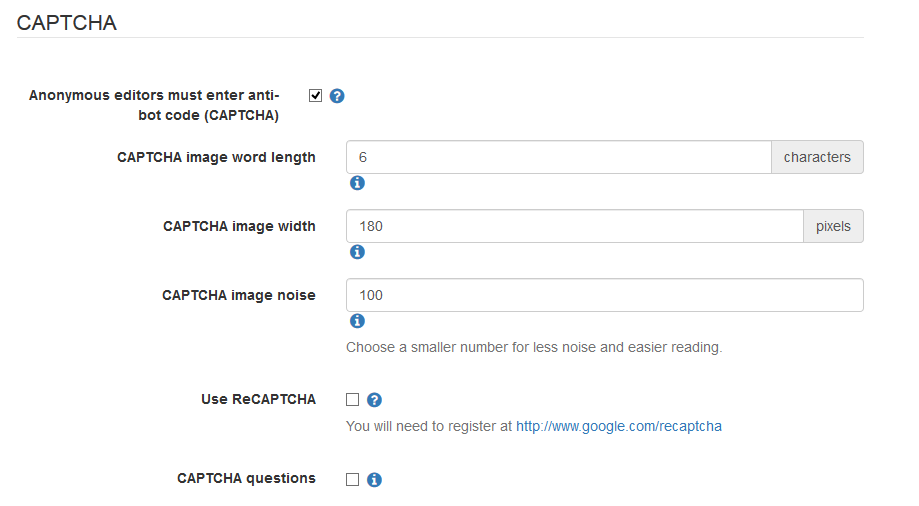Click the 'Use ReCAPTCHA' label text

click(258, 399)
